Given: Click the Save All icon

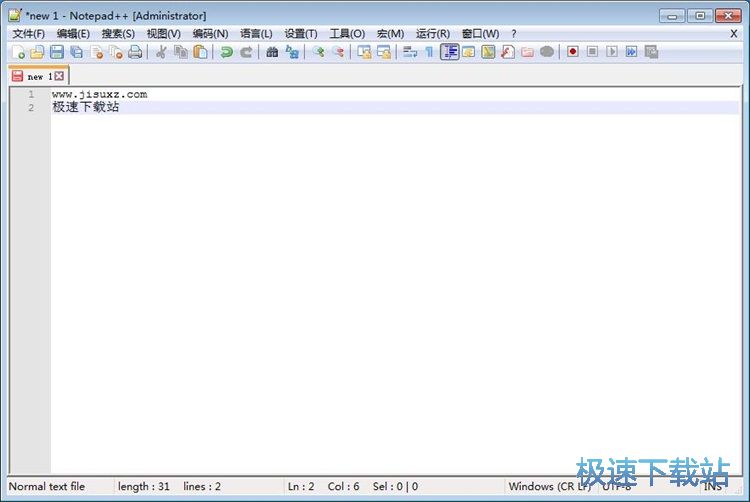Looking at the screenshot, I should [77, 52].
